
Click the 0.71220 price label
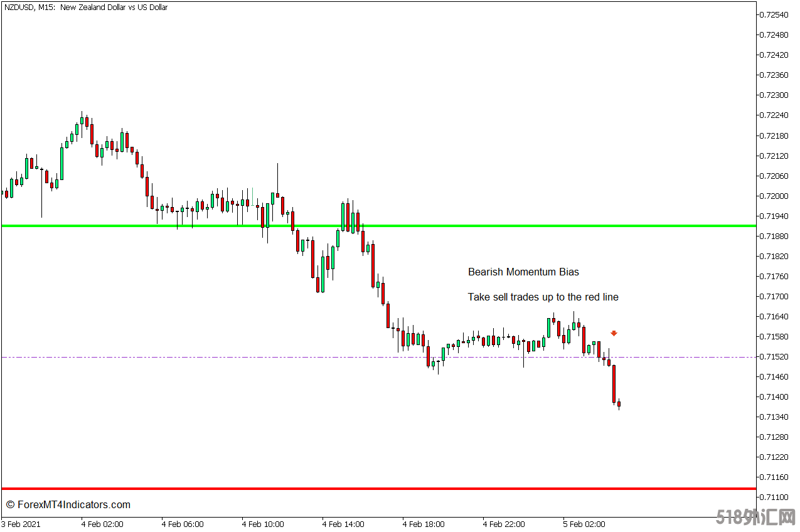click(x=773, y=457)
